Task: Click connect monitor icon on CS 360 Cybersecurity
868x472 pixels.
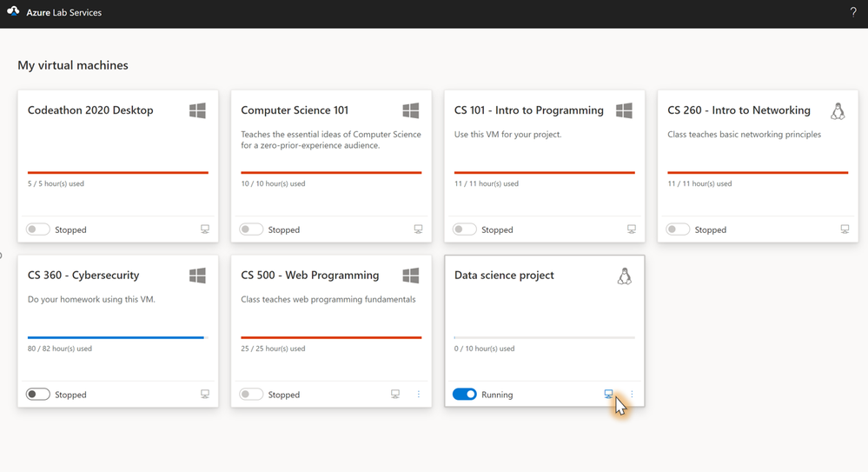Action: pos(205,394)
